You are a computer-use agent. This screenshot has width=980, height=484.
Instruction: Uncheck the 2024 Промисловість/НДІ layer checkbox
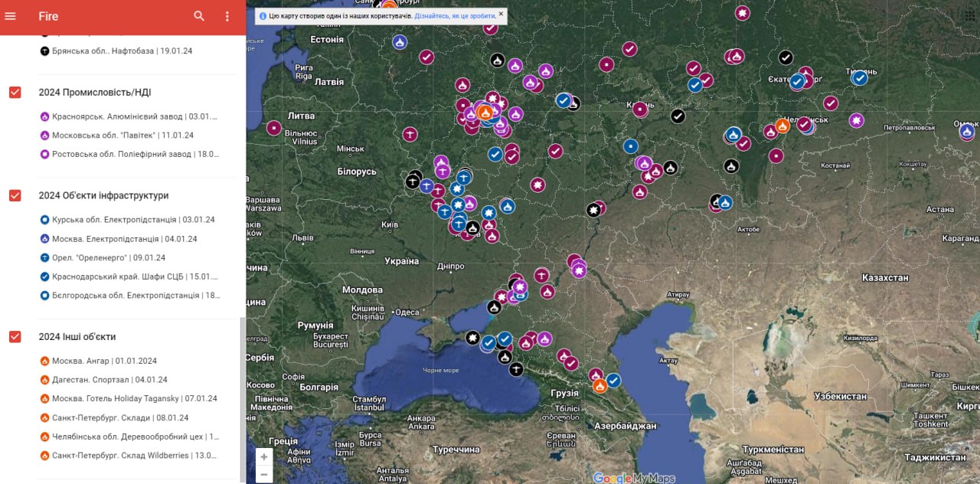coord(15,92)
